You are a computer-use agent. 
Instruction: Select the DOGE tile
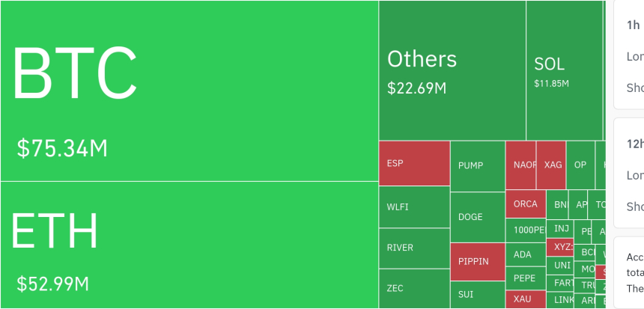point(477,217)
